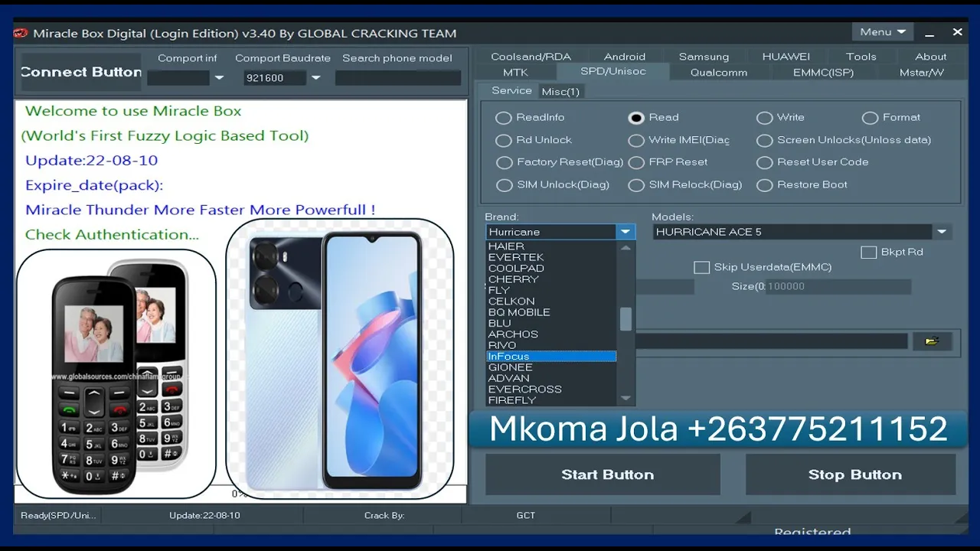
Task: Enable the Bkpt Rd checkbox
Action: point(868,253)
